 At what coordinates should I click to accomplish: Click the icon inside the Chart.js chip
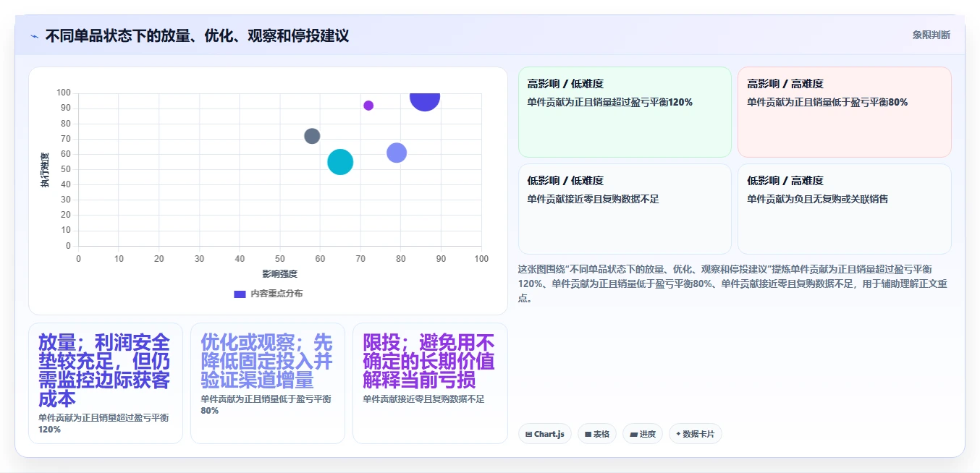click(x=529, y=434)
